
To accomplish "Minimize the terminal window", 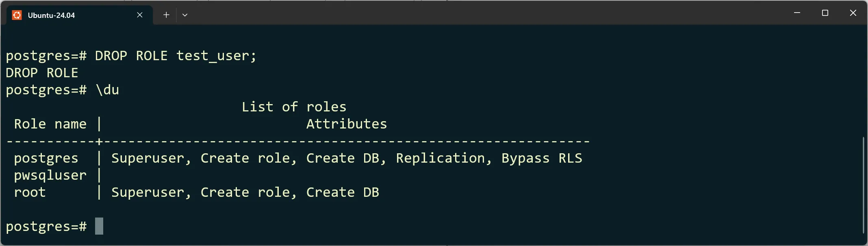I will pos(797,13).
